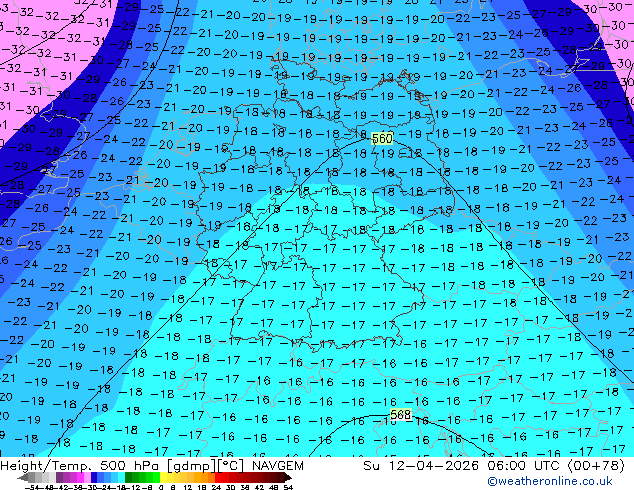
Task: Click the -54 value on the legend scale
Action: pyautogui.click(x=32, y=487)
